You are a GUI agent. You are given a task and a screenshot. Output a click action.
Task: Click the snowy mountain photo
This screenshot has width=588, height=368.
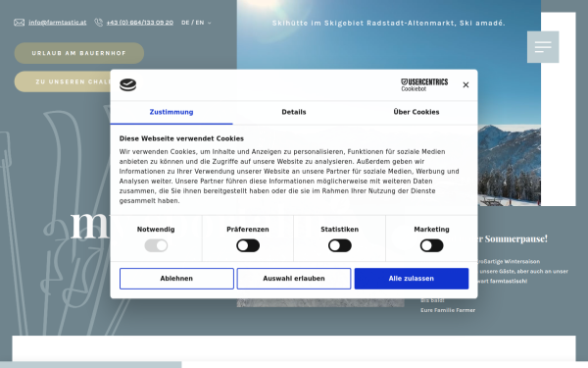coord(510,165)
